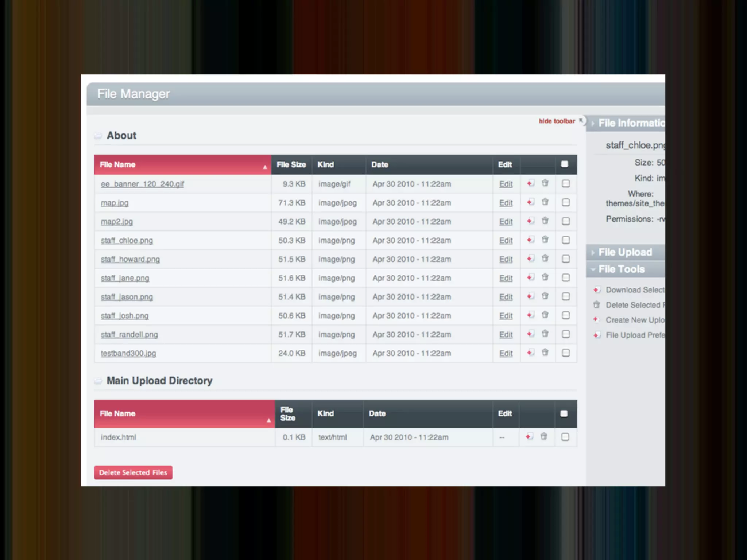
Task: Click the Delete Selected Files button
Action: (x=133, y=472)
